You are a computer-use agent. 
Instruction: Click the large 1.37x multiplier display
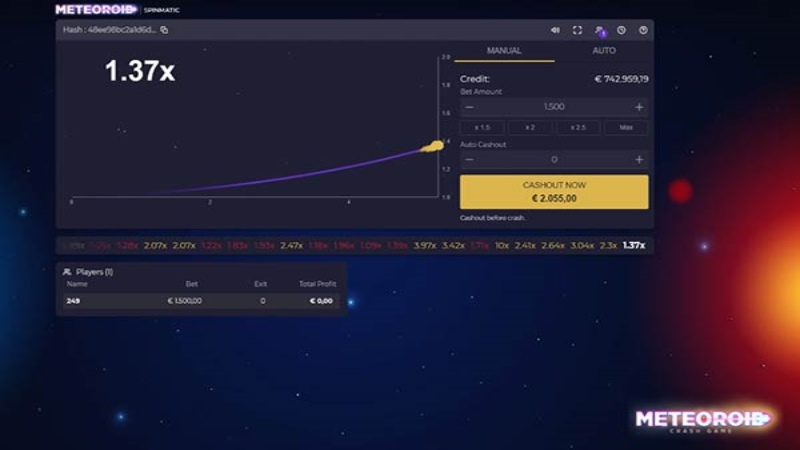point(140,70)
